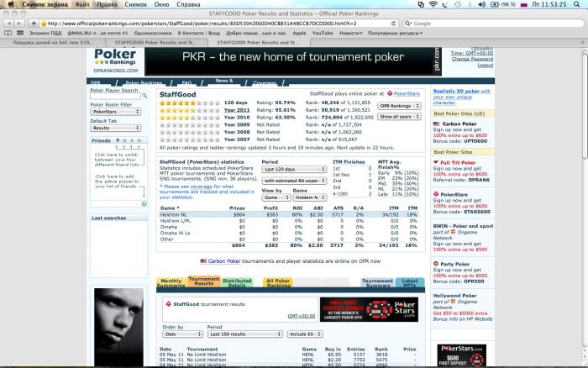Open the volume control icon in menu bar
Image resolution: width=588 pixels, height=368 pixels.
point(482,4)
